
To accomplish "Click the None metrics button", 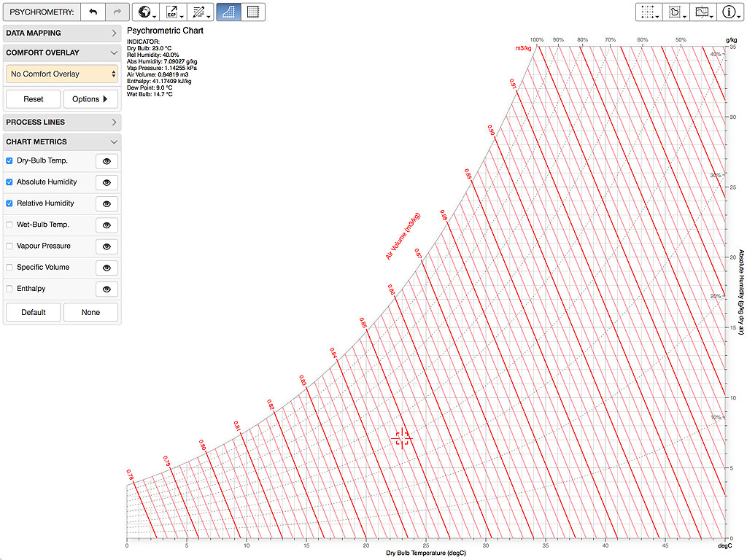I will (x=90, y=312).
